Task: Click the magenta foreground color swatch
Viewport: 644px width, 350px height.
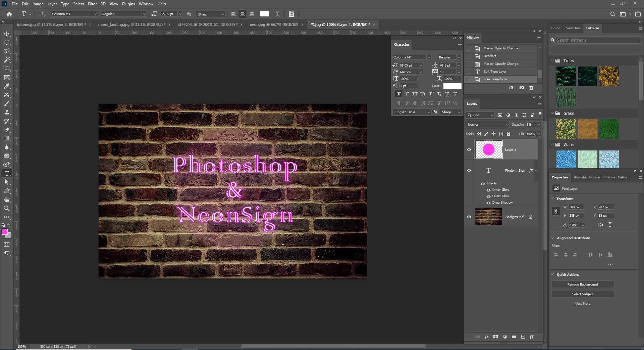Action: (x=5, y=232)
